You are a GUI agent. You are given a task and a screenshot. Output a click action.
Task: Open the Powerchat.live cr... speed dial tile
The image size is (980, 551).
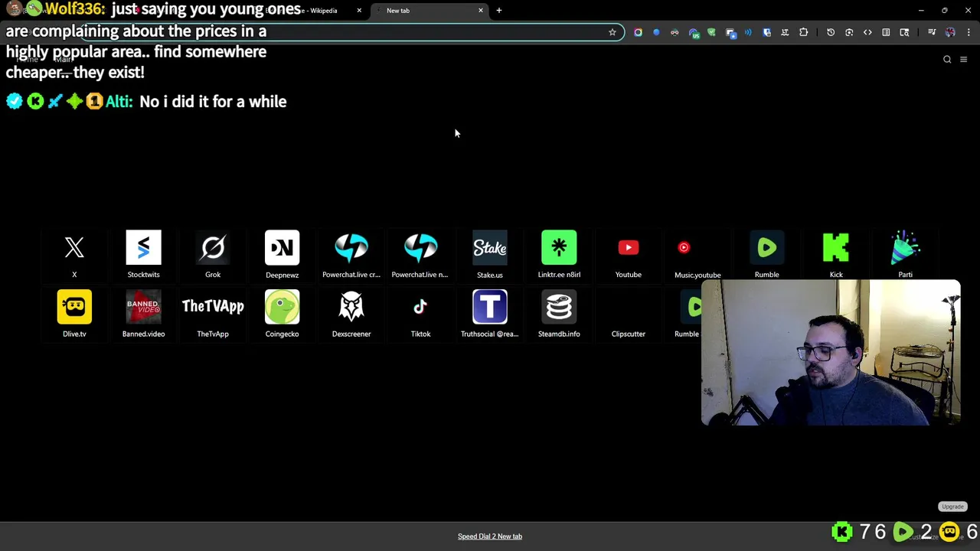pos(351,255)
